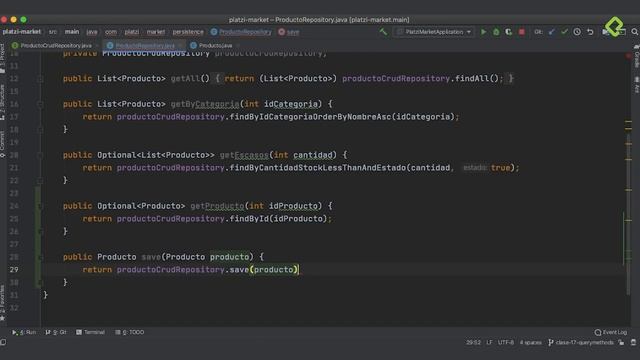The image size is (640, 360).
Task: Change indentation setting 4 spaces
Action: [531, 342]
